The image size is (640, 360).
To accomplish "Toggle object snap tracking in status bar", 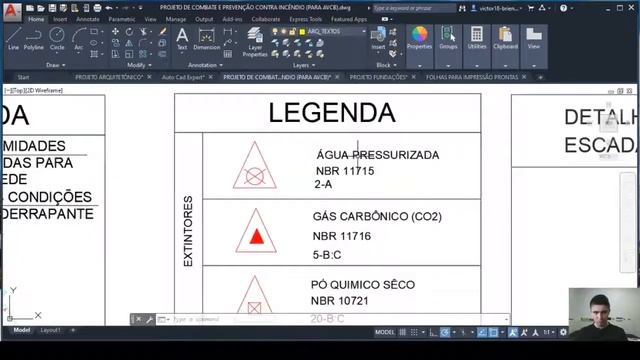I will tap(482, 332).
